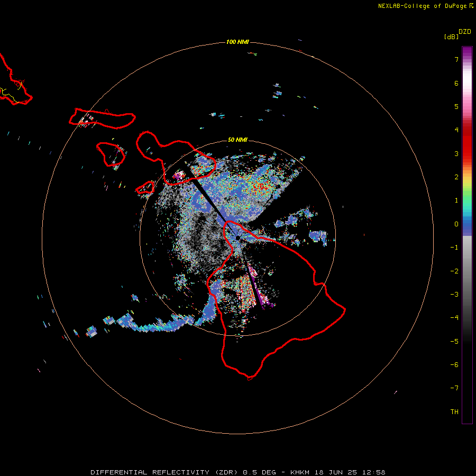476x476 pixels.
Task: Click the TH threshold label on legend
Action: [454, 412]
